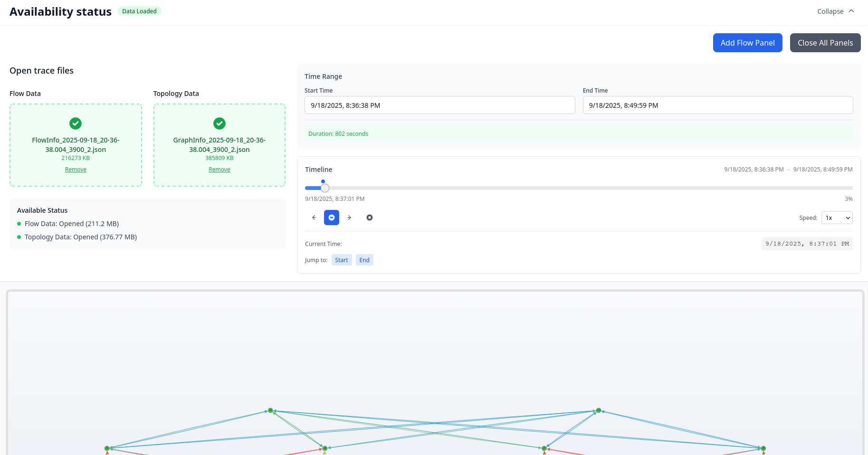Select the top-left green topology node
Viewport: 868px width, 455px height.
(x=270, y=410)
